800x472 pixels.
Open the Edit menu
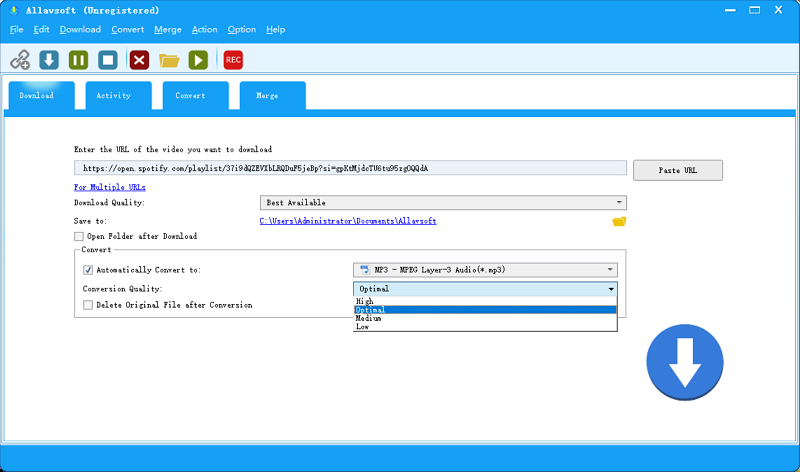[x=41, y=30]
